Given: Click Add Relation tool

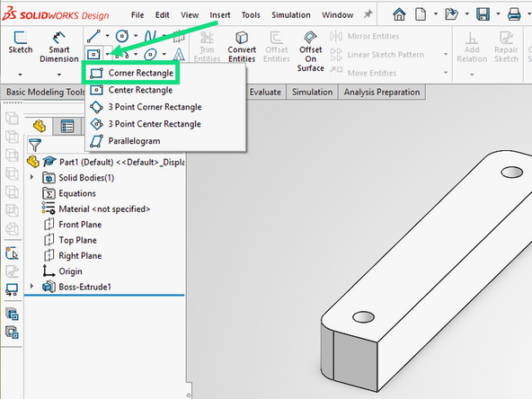Looking at the screenshot, I should (472, 47).
